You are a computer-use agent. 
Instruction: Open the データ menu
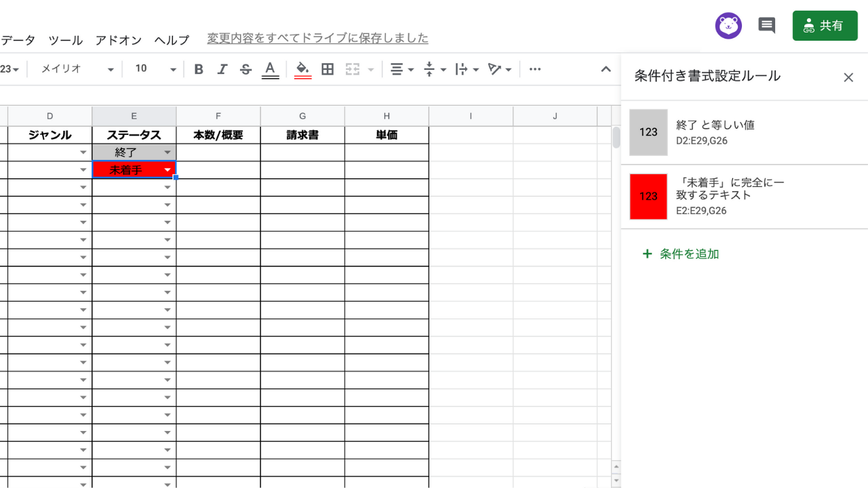18,40
